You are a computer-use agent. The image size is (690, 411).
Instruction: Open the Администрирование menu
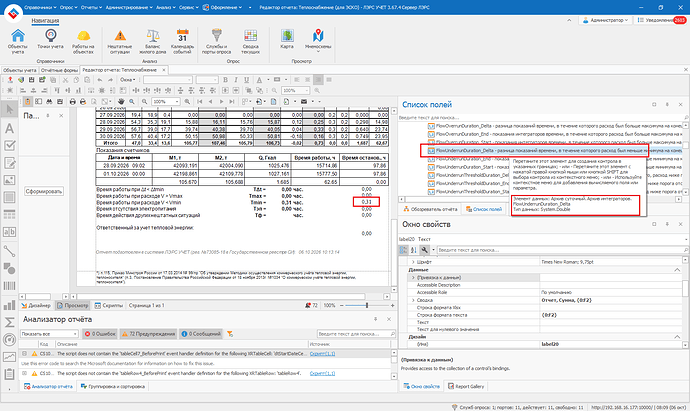[x=129, y=7]
